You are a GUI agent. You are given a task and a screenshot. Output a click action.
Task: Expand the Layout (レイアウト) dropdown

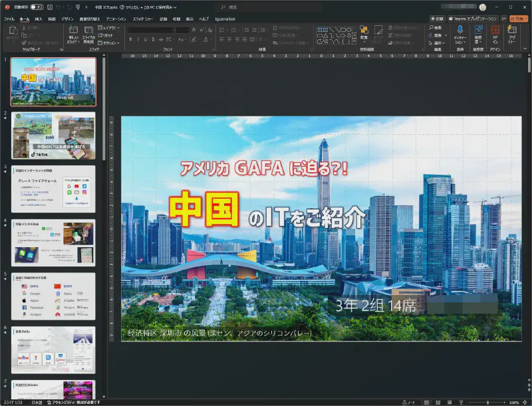coord(109,27)
